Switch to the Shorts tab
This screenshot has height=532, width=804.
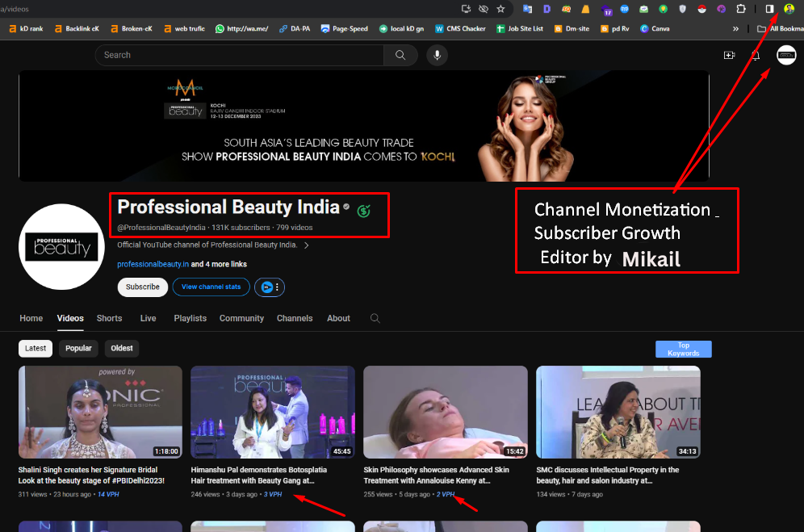pyautogui.click(x=109, y=318)
